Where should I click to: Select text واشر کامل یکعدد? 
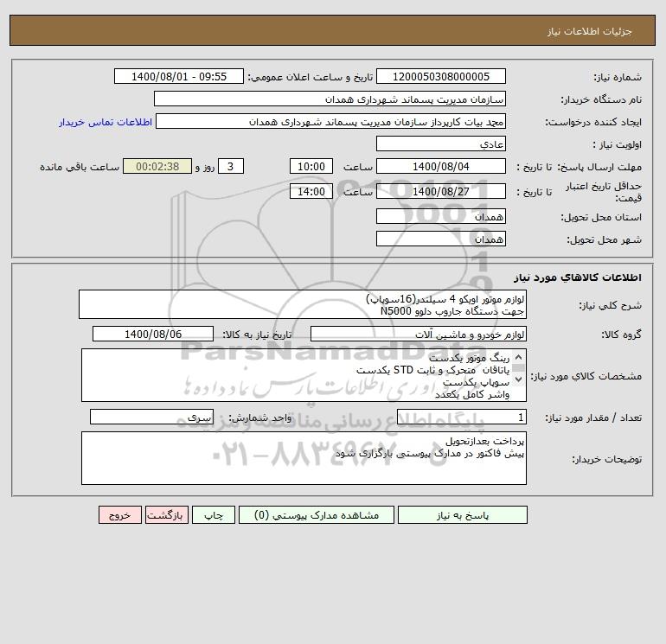(472, 395)
